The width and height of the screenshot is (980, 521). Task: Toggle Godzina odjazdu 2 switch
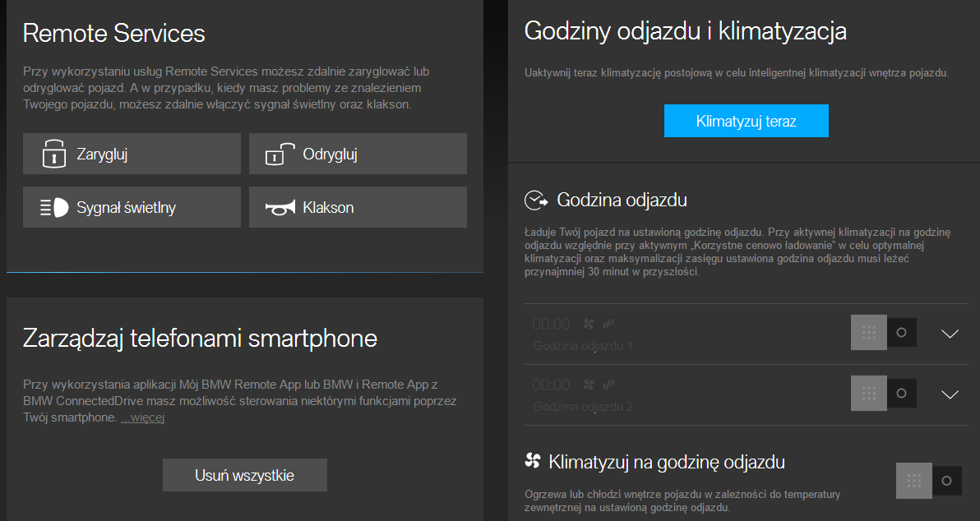(884, 393)
